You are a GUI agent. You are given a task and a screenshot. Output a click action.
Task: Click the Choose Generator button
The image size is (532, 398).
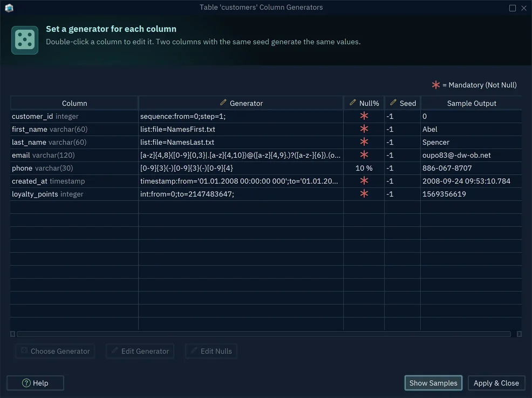[x=55, y=351]
